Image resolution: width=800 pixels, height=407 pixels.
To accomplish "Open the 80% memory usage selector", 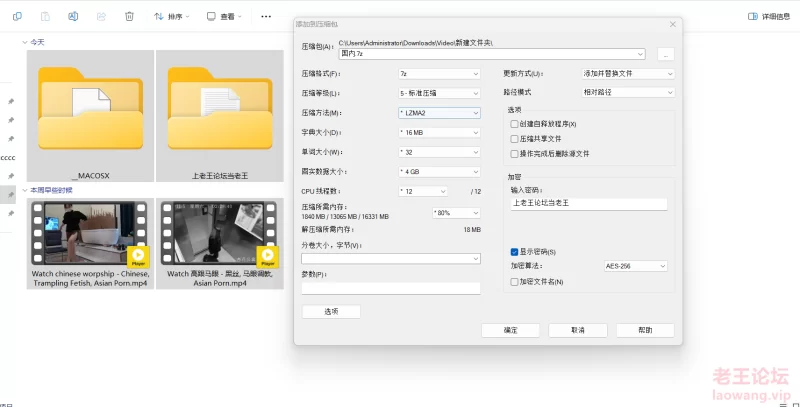I will 455,212.
